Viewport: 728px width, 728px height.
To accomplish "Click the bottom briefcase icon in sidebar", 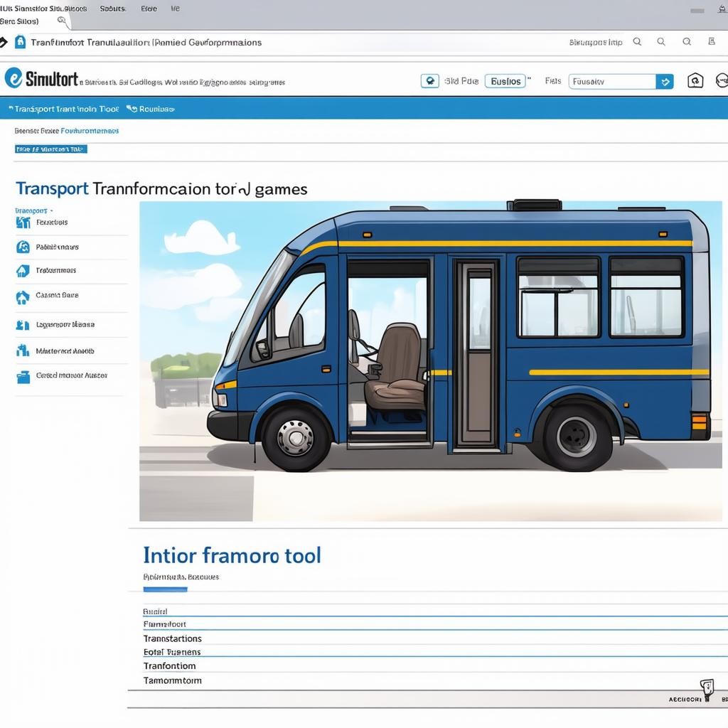I will pos(23,377).
